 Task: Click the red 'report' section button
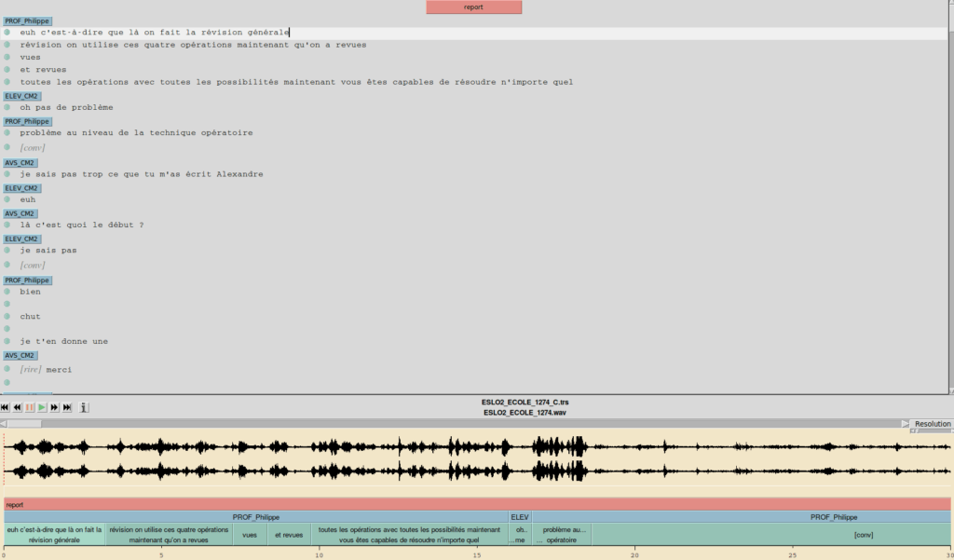(x=473, y=7)
